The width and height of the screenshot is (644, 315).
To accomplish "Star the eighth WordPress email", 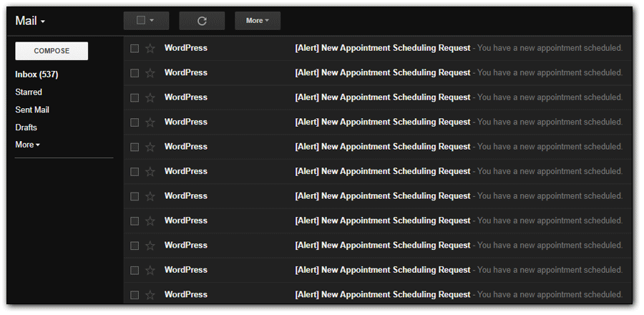I will point(150,221).
